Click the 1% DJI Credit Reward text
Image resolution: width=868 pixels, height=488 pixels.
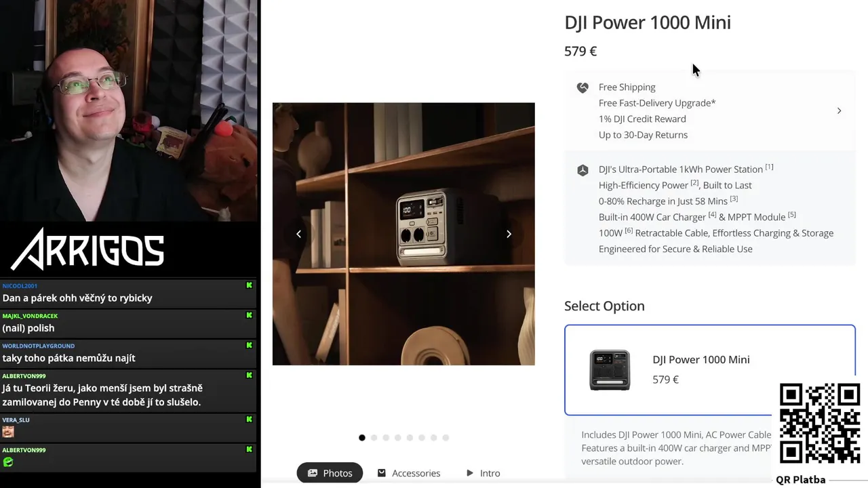pos(642,119)
